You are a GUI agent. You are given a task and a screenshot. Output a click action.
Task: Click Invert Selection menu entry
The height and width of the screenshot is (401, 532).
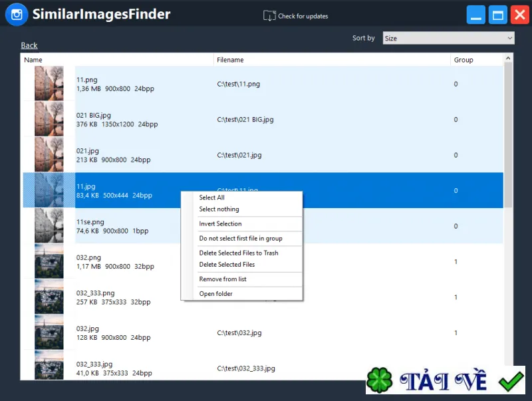220,224
